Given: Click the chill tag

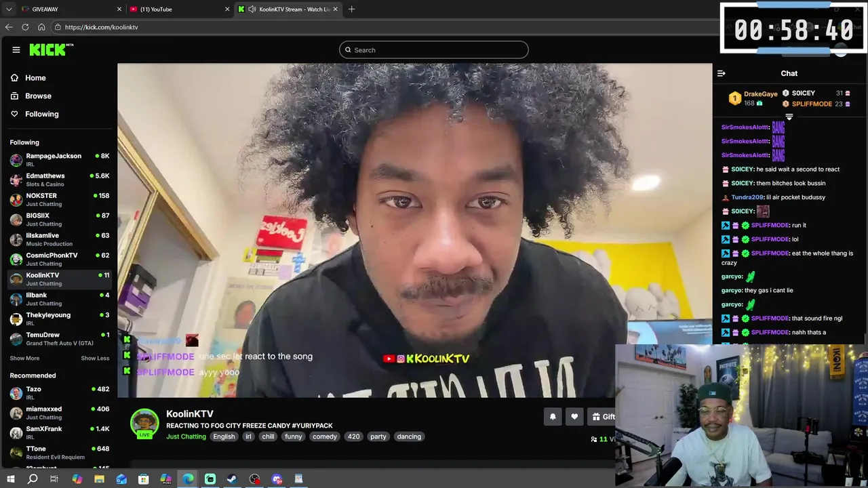Looking at the screenshot, I should pyautogui.click(x=269, y=436).
